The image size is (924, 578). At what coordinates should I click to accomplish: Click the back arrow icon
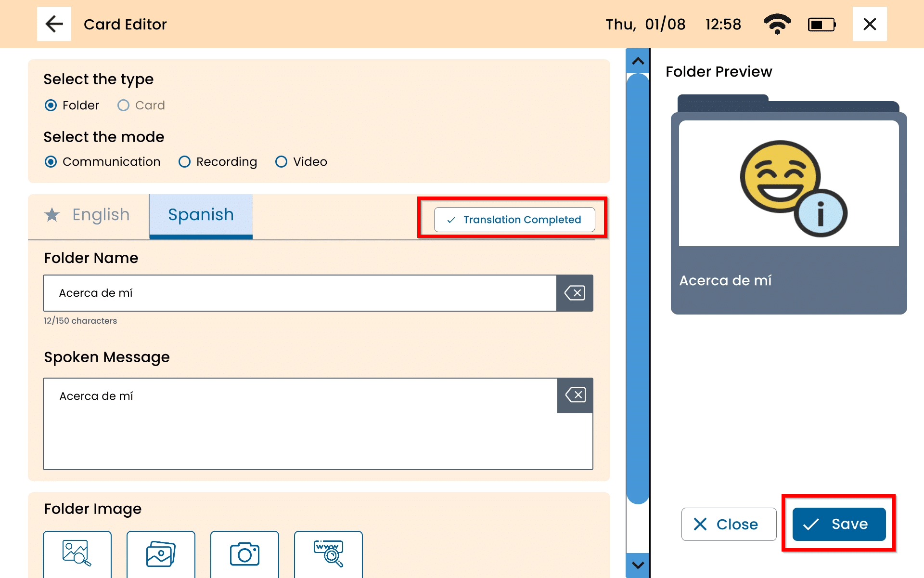(54, 24)
